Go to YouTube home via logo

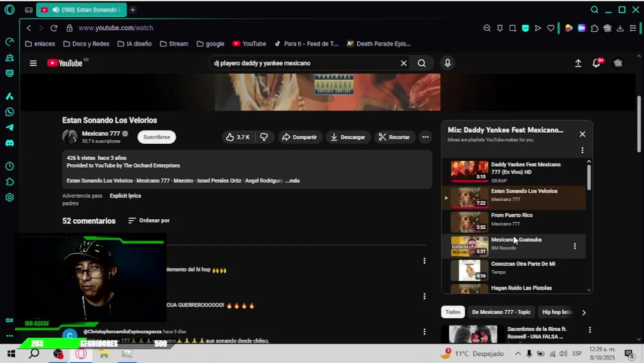65,63
